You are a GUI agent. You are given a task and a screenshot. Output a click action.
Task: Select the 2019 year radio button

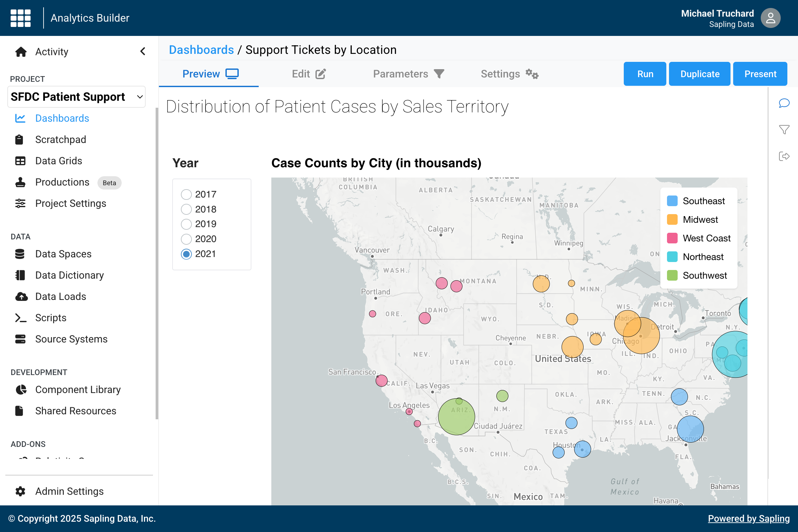click(186, 224)
